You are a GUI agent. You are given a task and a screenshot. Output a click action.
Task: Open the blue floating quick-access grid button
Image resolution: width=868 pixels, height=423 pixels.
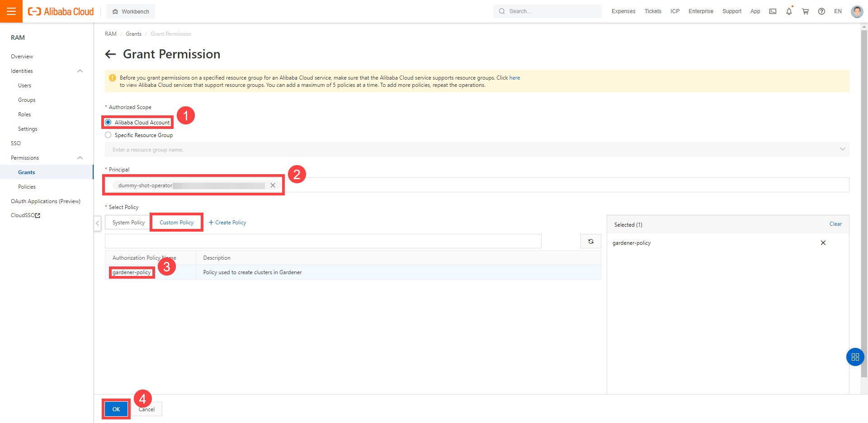pos(855,357)
